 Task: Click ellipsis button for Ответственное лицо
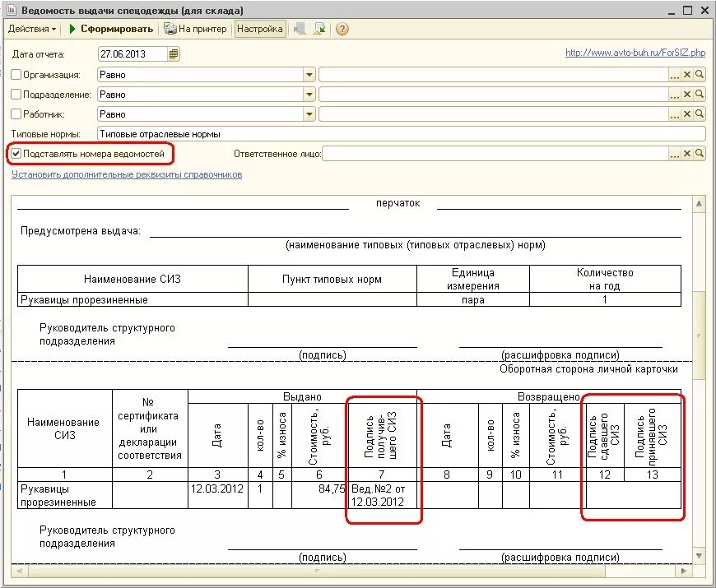click(675, 154)
